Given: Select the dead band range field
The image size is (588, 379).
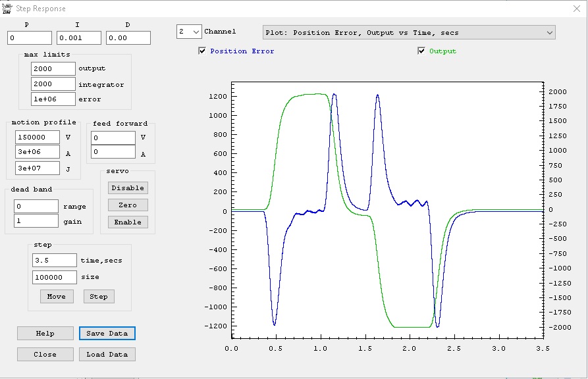Looking at the screenshot, I should click(x=36, y=207).
